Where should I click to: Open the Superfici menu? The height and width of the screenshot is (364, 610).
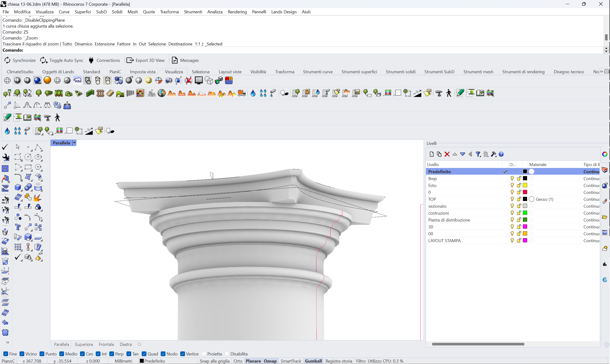tap(83, 12)
